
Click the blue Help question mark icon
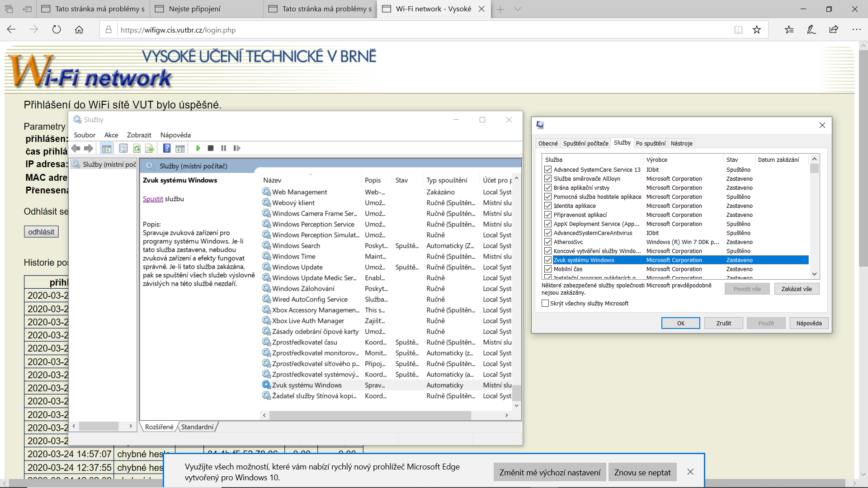tap(167, 148)
